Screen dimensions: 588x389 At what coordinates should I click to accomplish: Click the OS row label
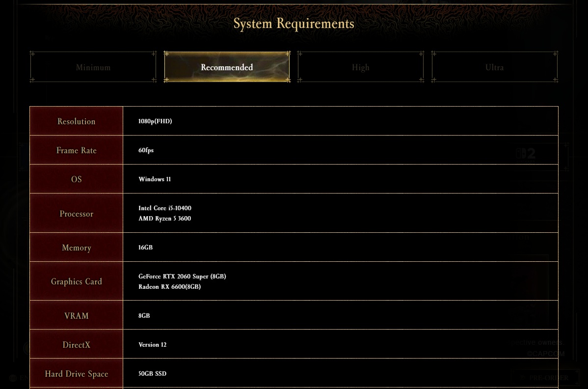[77, 179]
